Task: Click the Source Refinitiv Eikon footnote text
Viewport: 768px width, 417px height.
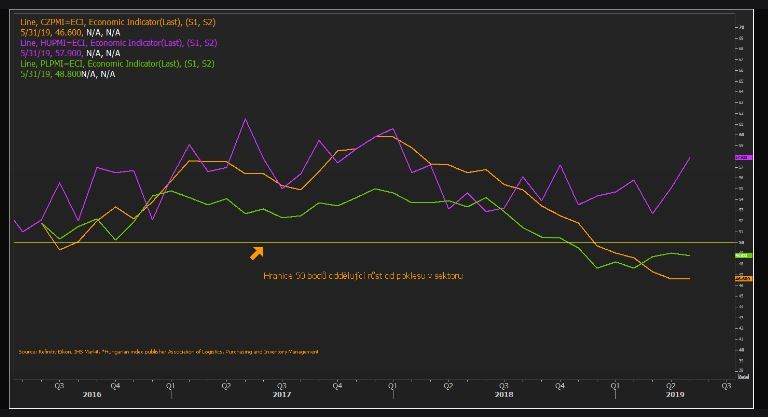Action: 168,351
